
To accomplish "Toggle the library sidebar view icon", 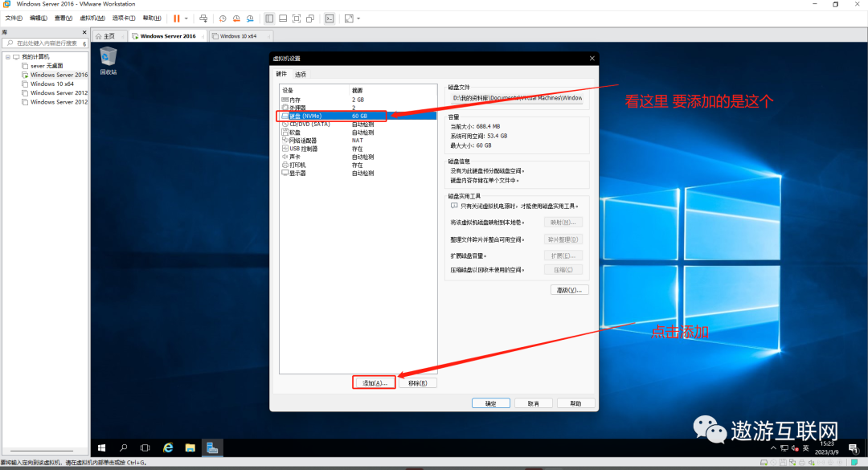I will [x=269, y=18].
